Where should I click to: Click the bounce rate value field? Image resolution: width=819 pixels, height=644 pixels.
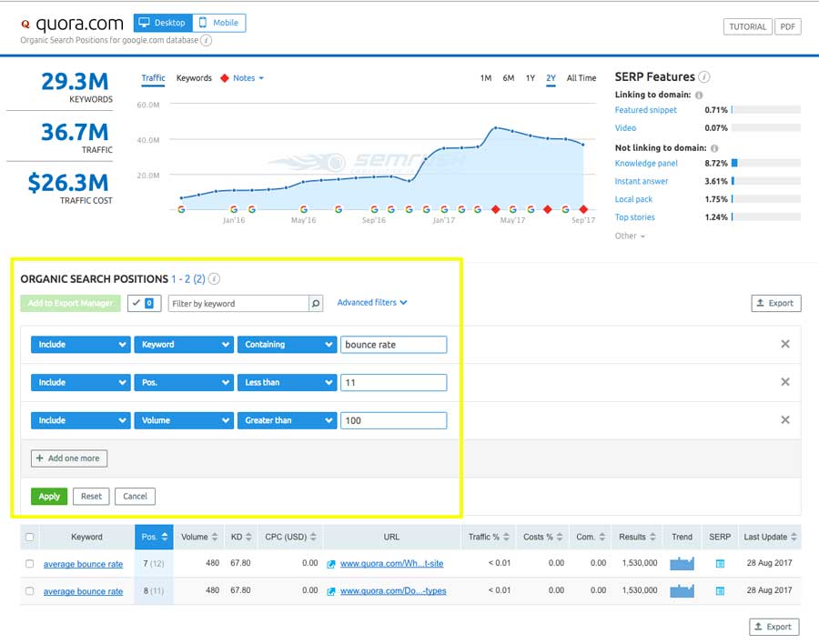point(393,345)
